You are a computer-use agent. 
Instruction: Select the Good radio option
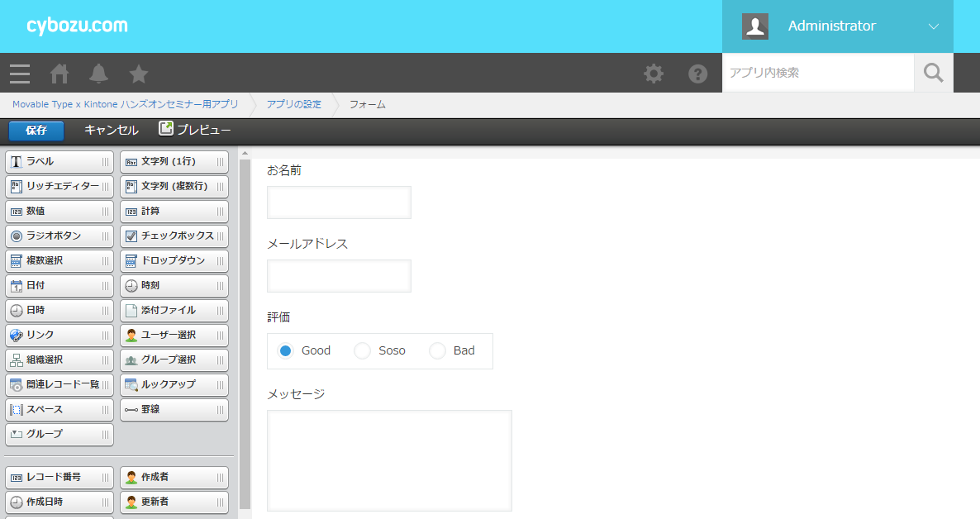pyautogui.click(x=286, y=350)
